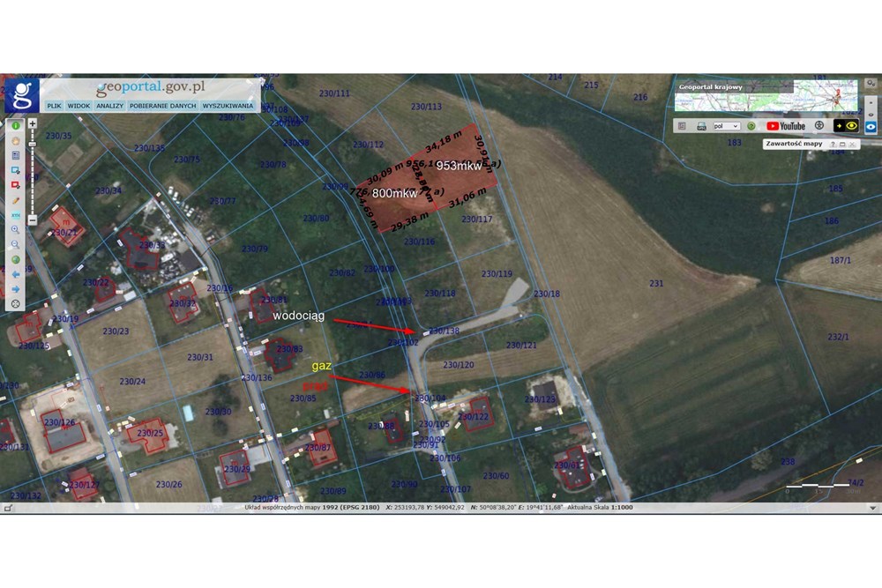Click the minus button on zoom slider
882x588 pixels.
click(x=33, y=220)
